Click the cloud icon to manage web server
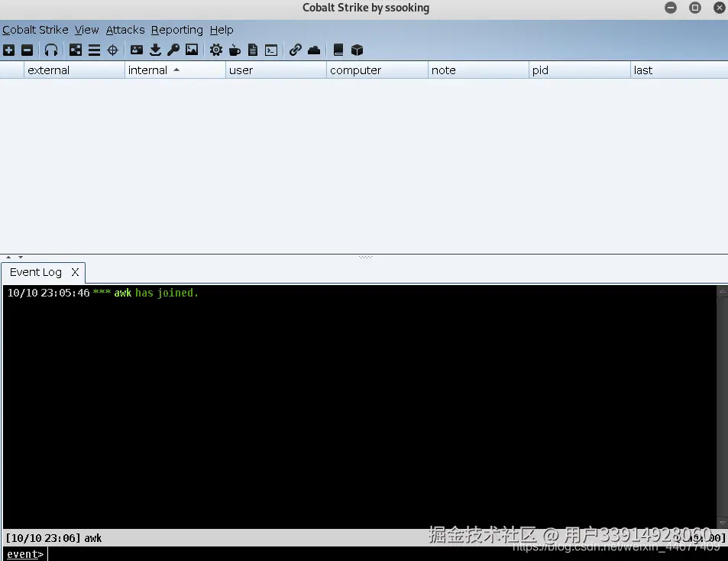The image size is (728, 561). (314, 50)
